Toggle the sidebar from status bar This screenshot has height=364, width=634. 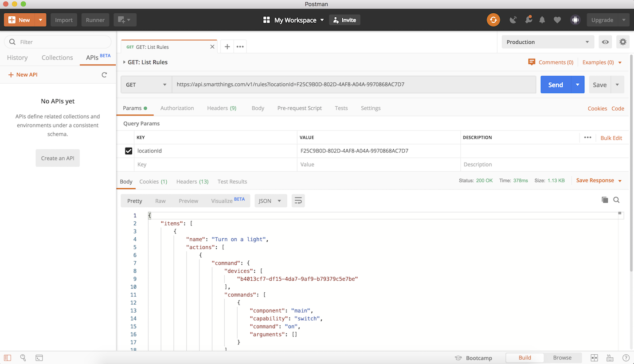[8, 358]
